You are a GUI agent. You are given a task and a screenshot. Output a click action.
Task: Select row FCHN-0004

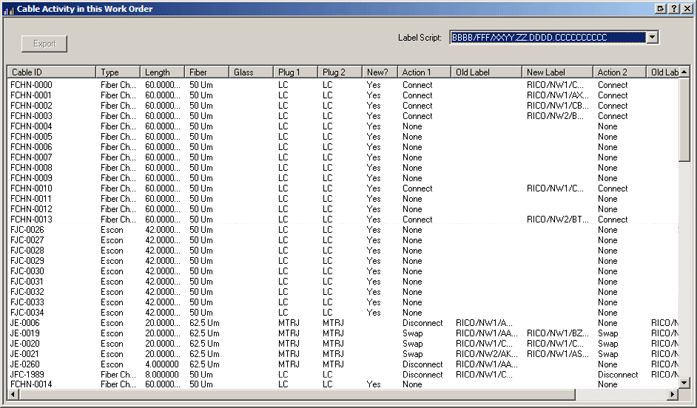pyautogui.click(x=343, y=126)
